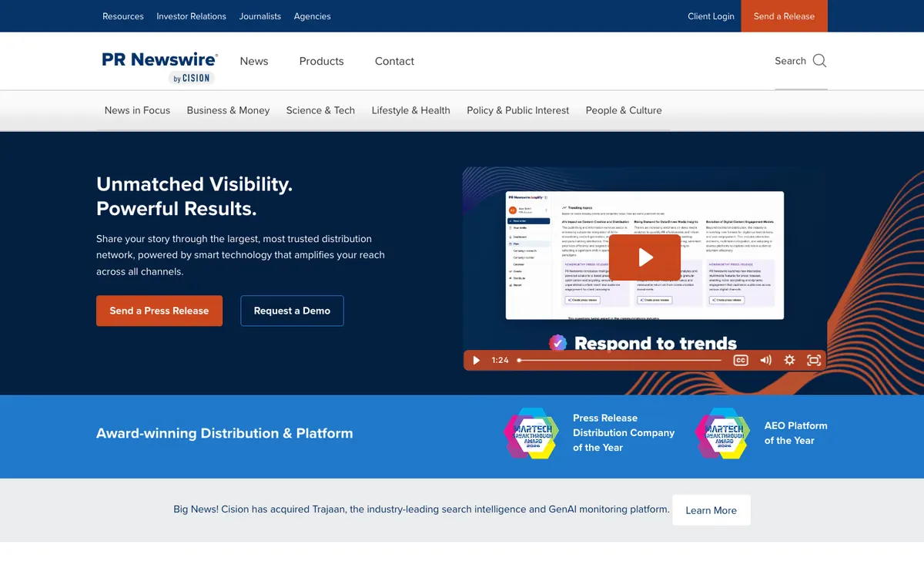924x578 pixels.
Task: Open the Agencies link
Action: click(x=313, y=16)
